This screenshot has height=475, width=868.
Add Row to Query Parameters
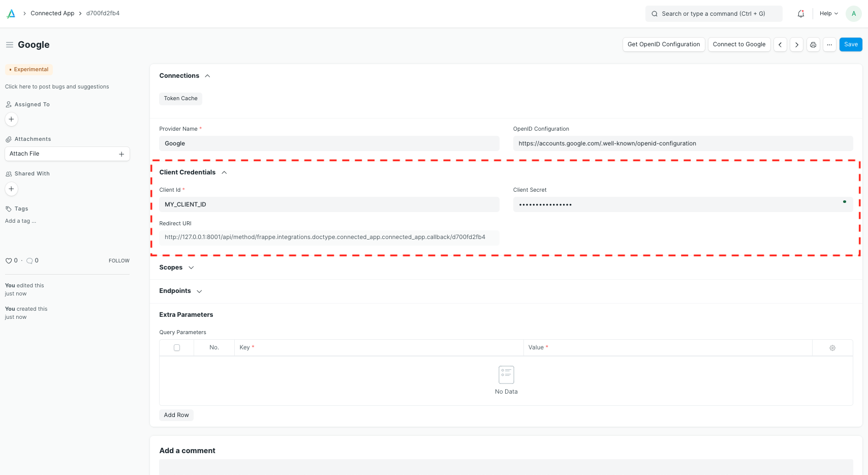click(x=176, y=415)
